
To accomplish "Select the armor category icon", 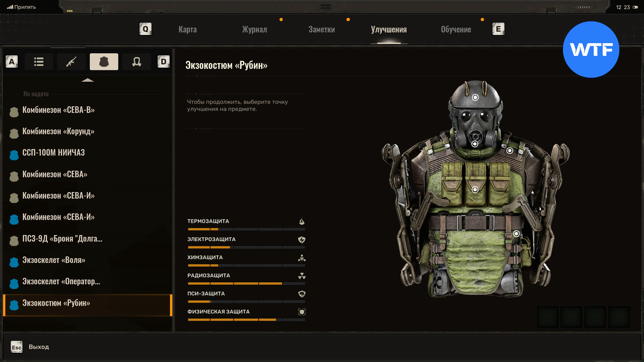I will [x=104, y=62].
